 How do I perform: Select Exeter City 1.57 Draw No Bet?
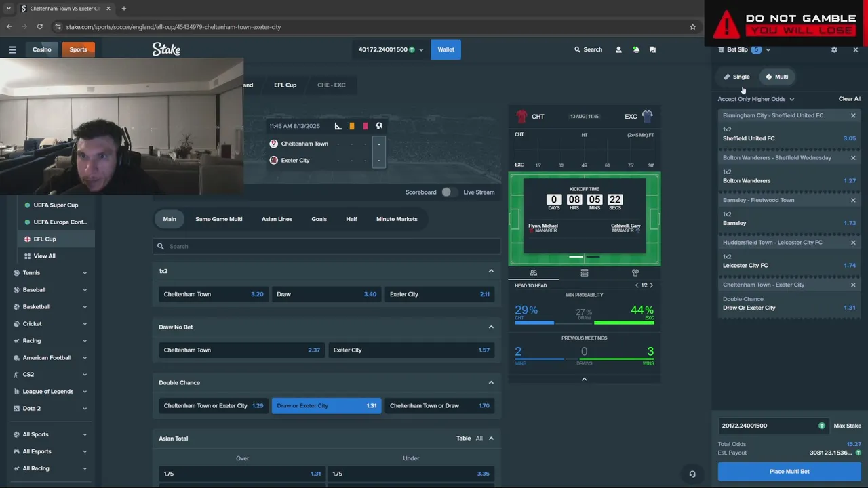tap(411, 350)
